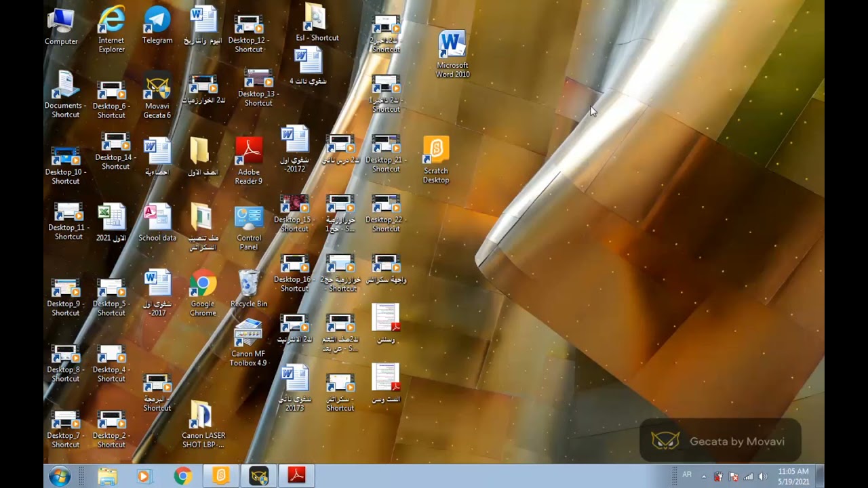Select the Desktop_12 - Shortcut icon

coord(249,34)
